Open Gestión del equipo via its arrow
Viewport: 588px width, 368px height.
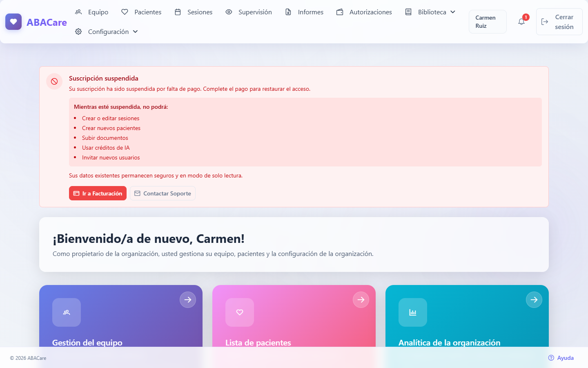point(188,300)
